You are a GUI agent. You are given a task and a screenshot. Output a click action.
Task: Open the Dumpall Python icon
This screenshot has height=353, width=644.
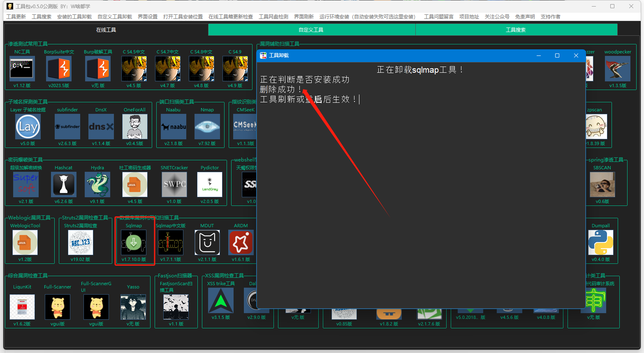point(601,242)
